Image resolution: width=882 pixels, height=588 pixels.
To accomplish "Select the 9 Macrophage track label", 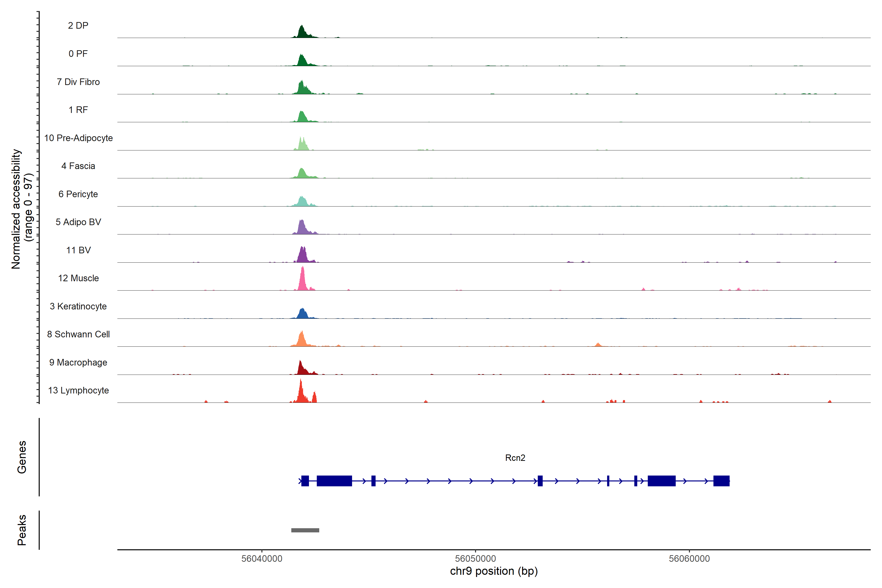I will 78,362.
